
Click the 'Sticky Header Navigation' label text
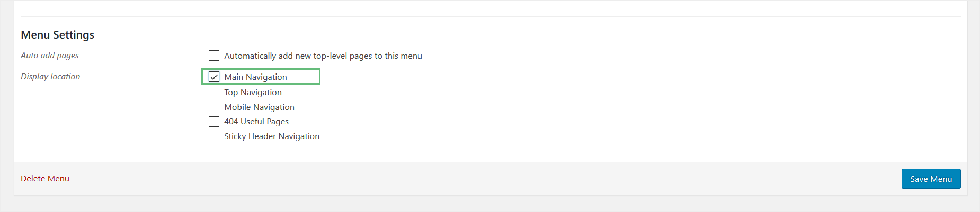272,136
